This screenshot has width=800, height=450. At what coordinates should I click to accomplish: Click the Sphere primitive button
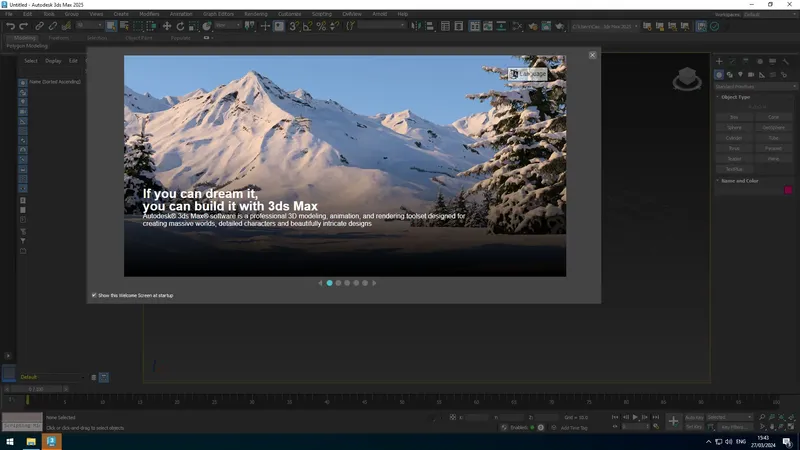pyautogui.click(x=734, y=128)
